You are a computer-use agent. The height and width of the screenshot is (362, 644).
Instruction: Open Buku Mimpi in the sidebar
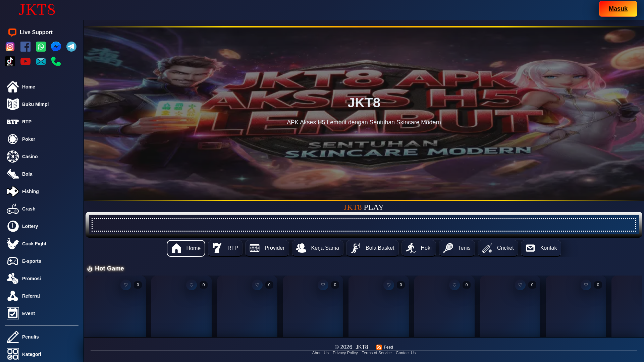point(42,104)
